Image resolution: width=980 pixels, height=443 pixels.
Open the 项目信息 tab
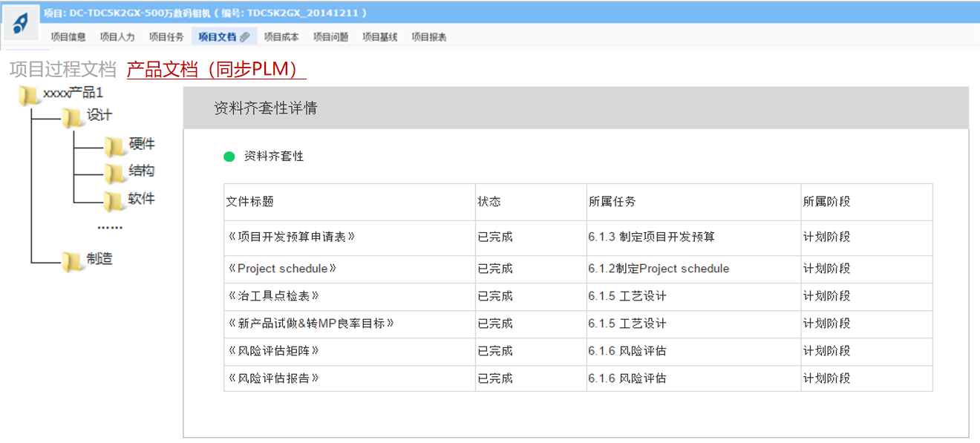[68, 37]
